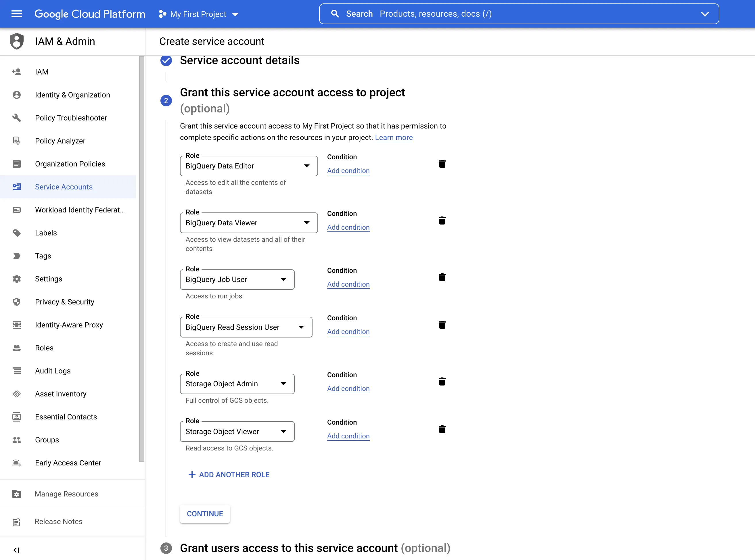Delete the BigQuery Data Editor role

pos(442,164)
